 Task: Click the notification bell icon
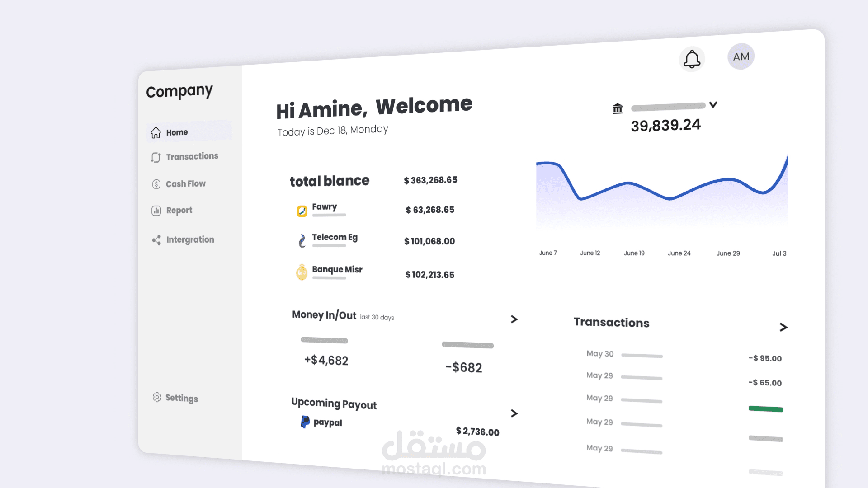pyautogui.click(x=692, y=59)
